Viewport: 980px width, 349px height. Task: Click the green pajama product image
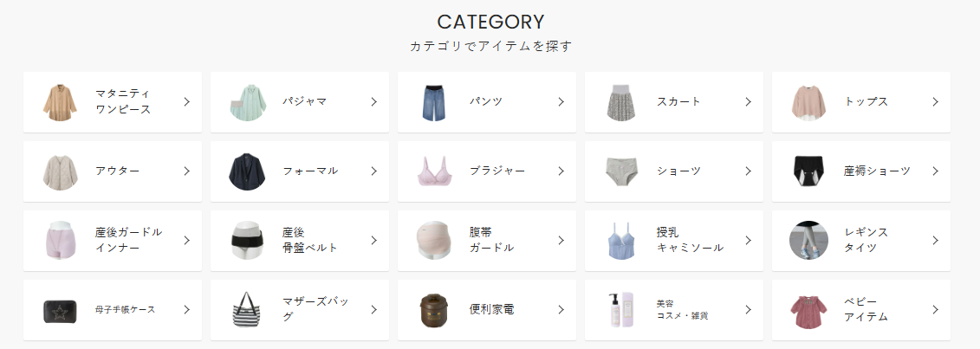pos(248,102)
